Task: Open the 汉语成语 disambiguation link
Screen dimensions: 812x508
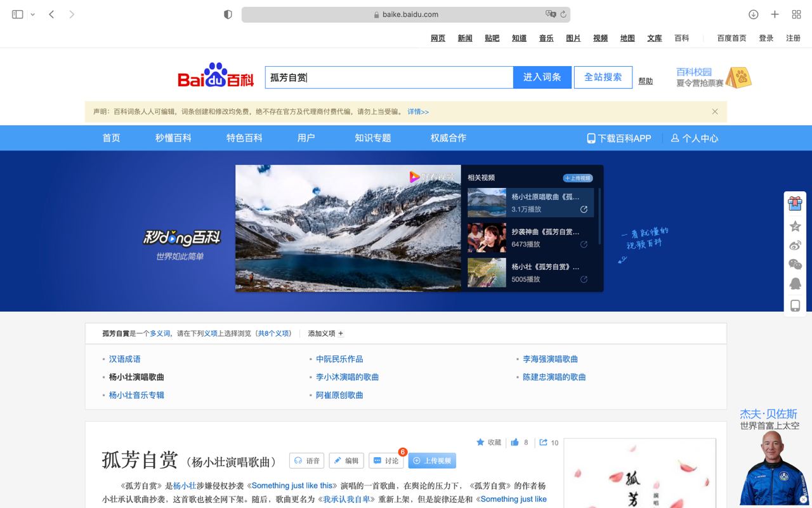Action: [124, 359]
